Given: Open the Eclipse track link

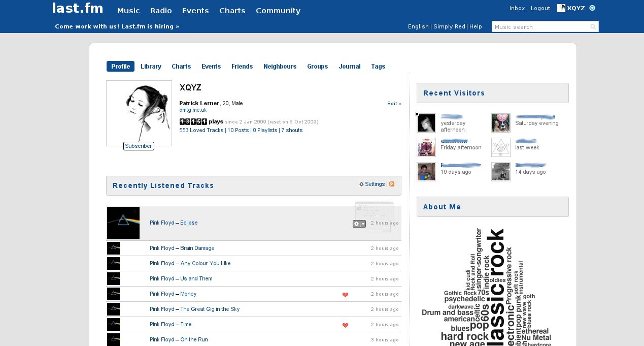Looking at the screenshot, I should tap(189, 223).
